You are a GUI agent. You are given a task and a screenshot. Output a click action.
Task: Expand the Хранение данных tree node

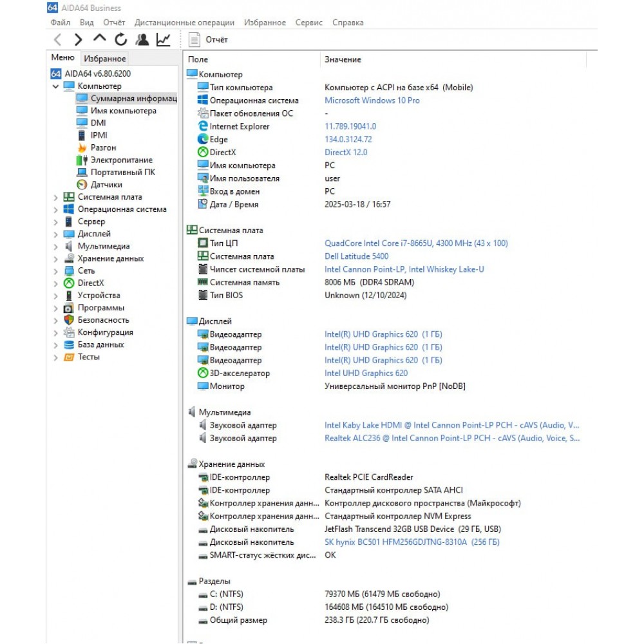pos(55,259)
